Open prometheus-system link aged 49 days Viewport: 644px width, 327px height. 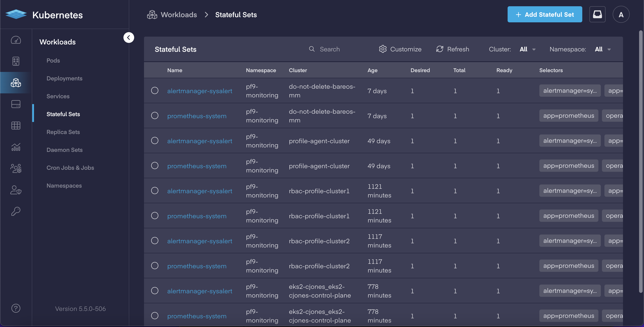click(x=197, y=166)
